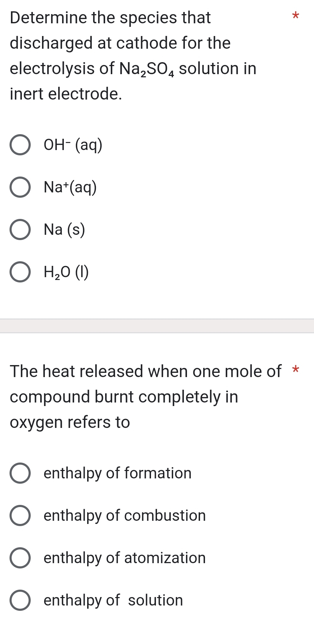Choose enthalpy of combustion
This screenshot has width=314, height=644.
click(x=20, y=517)
